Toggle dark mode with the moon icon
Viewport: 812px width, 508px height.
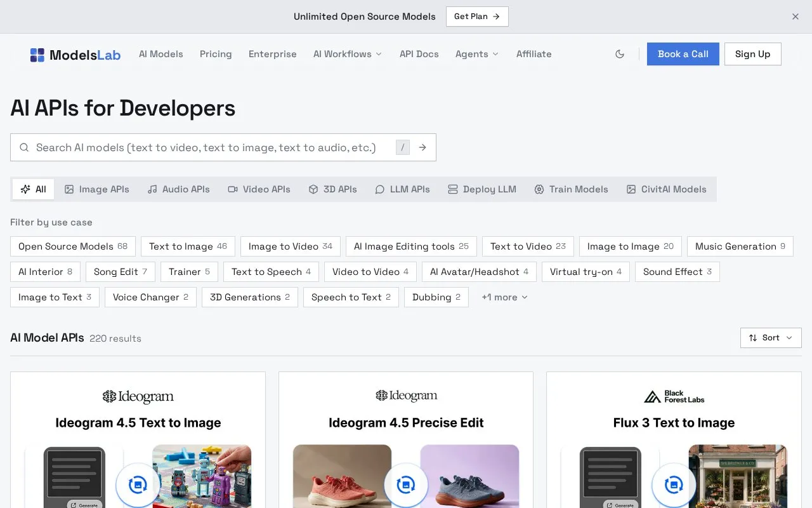pos(620,54)
